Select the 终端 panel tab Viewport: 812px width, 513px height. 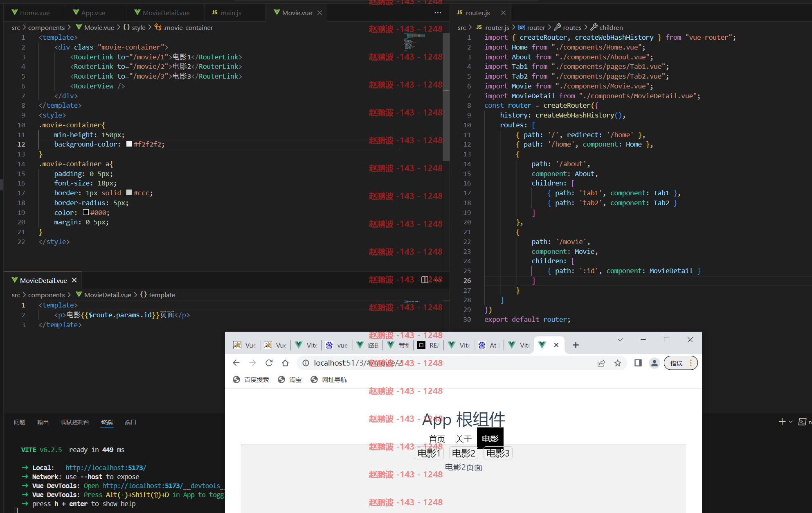(107, 422)
